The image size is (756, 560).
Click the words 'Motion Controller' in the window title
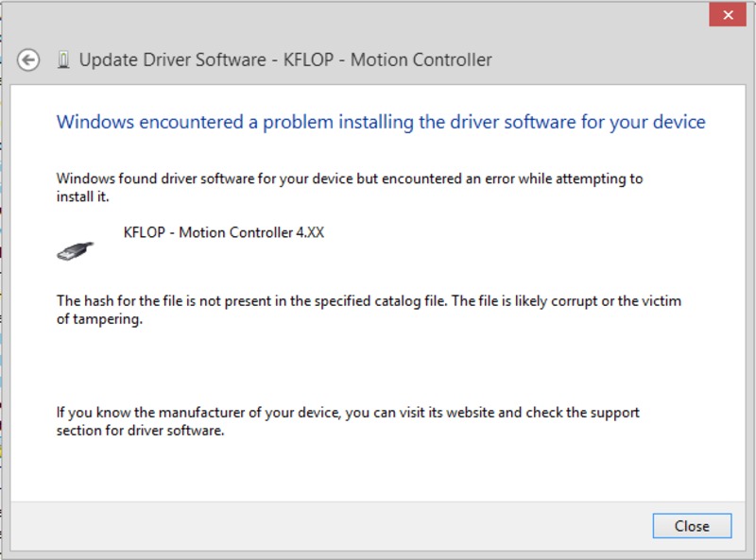(421, 60)
